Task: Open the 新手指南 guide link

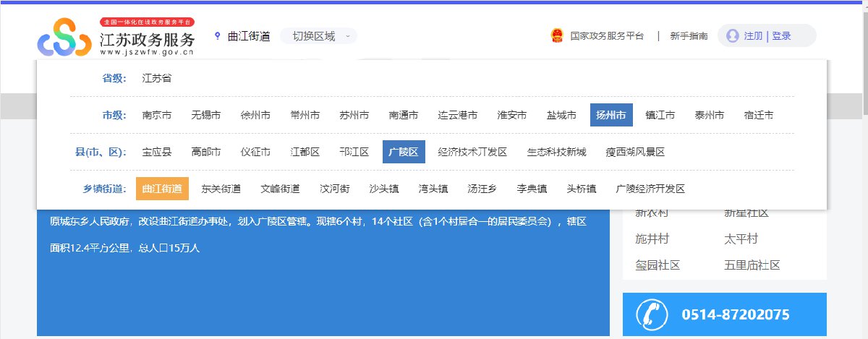Action: point(689,36)
